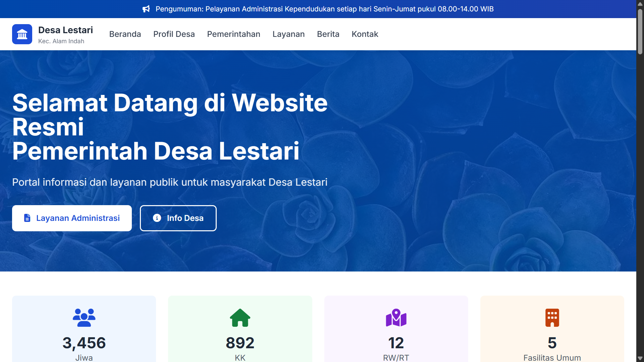The image size is (644, 362).
Task: Select Beranda in the navigation bar
Action: [x=125, y=34]
